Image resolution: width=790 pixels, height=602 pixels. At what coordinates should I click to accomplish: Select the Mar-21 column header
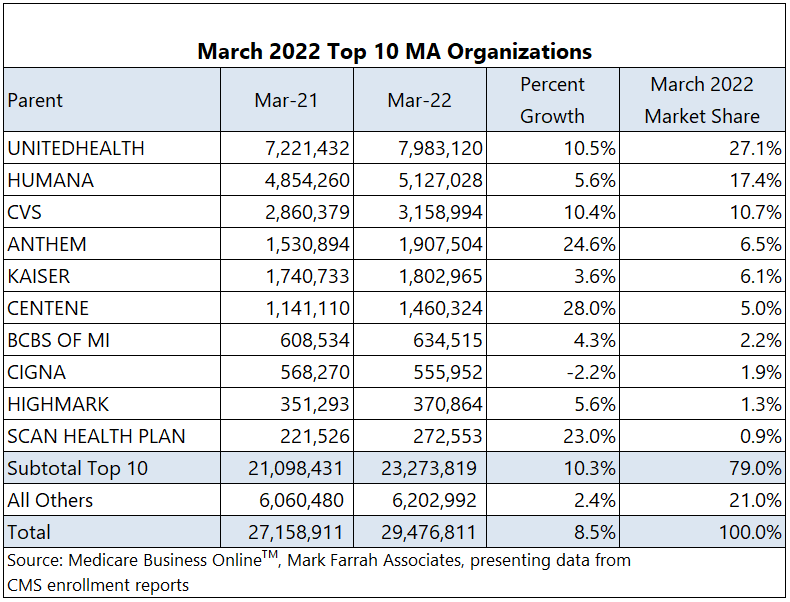tap(286, 100)
